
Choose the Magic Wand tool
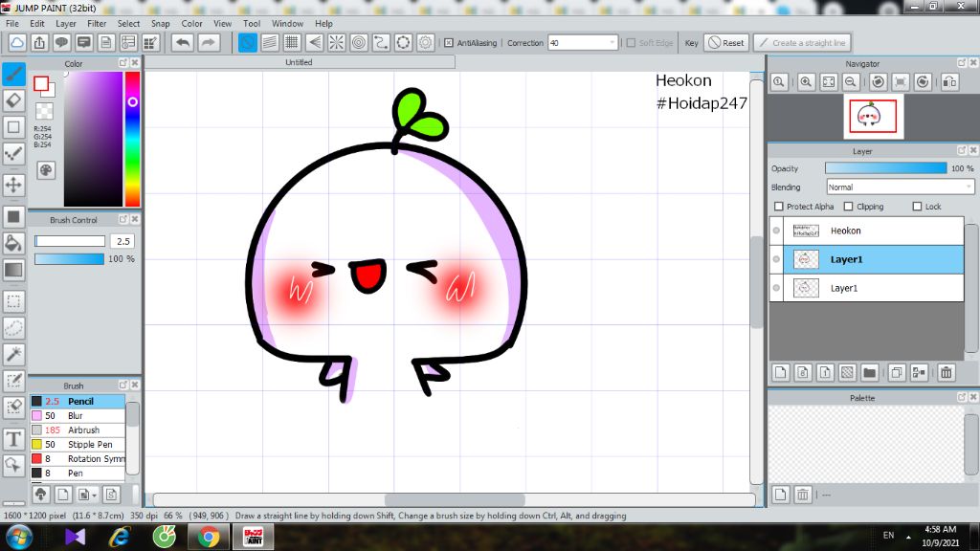[x=14, y=354]
